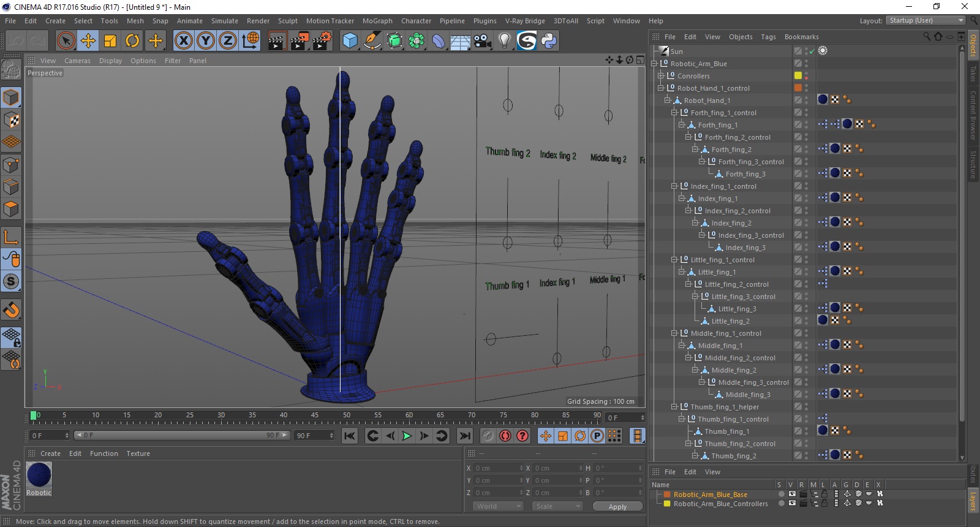Click Robotic_Arm_Blue_Base layer color swatch

(x=668, y=495)
